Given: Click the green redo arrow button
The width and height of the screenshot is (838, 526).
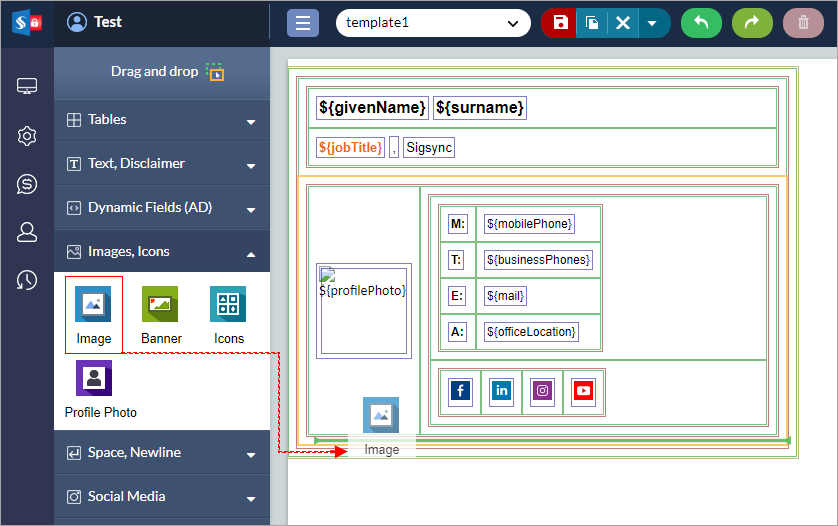Looking at the screenshot, I should pos(752,22).
